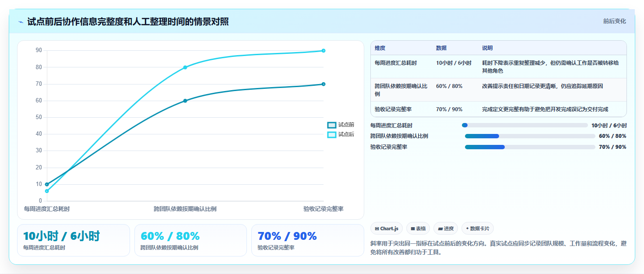The height and width of the screenshot is (274, 644).
Task: Click the lightning icon beside the title
Action: click(21, 22)
